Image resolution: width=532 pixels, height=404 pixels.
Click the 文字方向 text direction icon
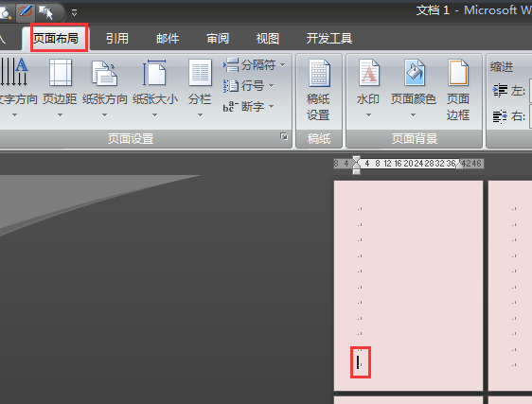[14, 72]
